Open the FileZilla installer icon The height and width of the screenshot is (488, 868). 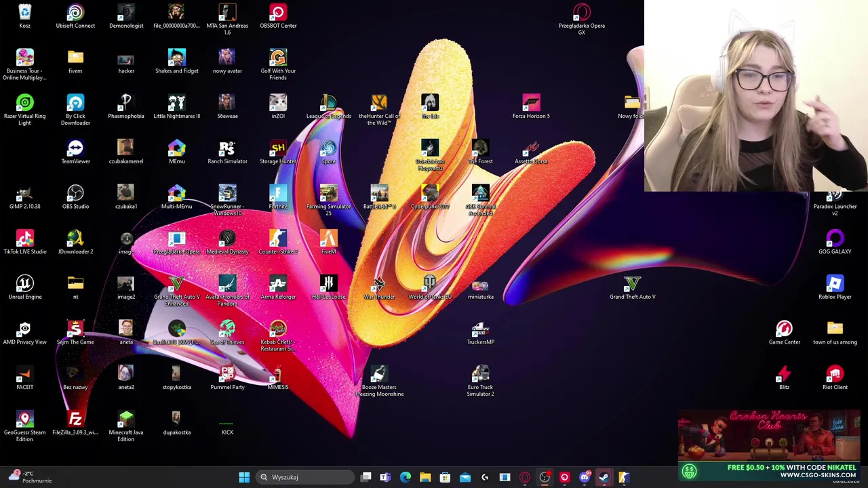point(75,424)
